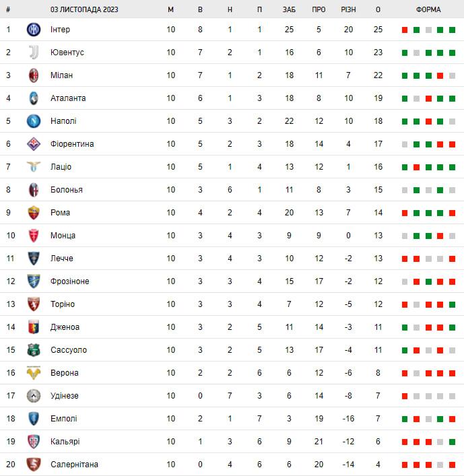Image resolution: width=464 pixels, height=476 pixels.
Task: Click the Juventus club logo
Action: pyautogui.click(x=34, y=53)
